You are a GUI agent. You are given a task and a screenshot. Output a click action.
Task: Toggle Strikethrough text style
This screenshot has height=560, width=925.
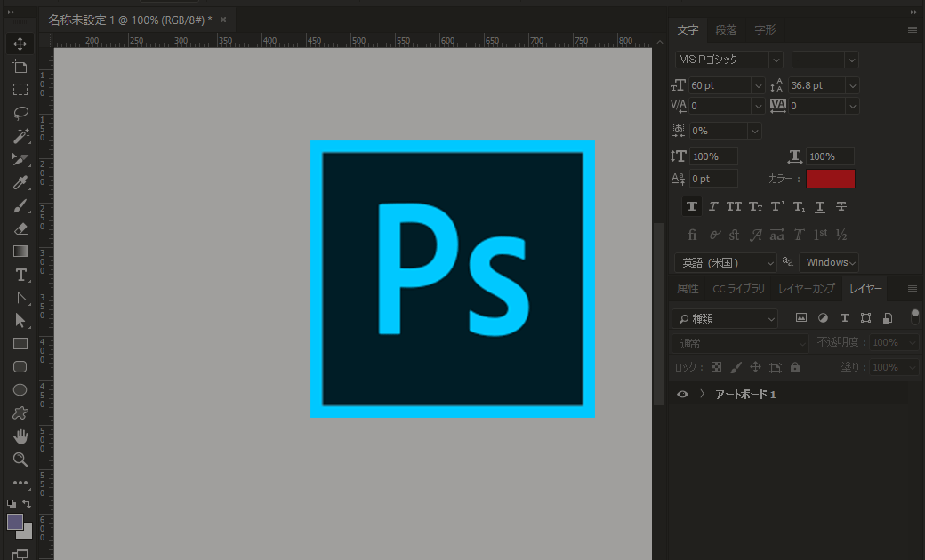point(841,206)
